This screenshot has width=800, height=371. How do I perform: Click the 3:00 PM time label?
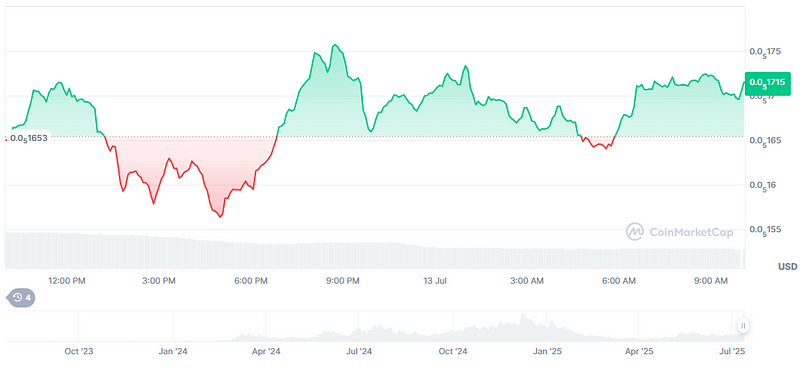click(158, 281)
